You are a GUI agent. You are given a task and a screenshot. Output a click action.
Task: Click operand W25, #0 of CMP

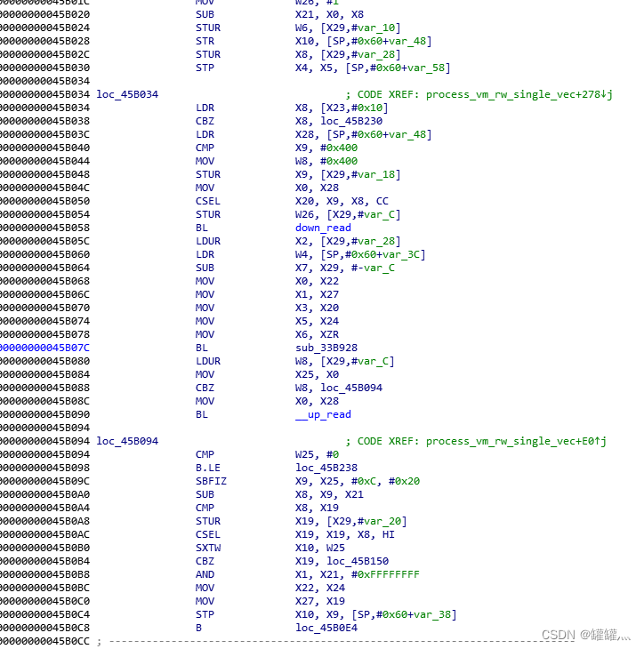(x=317, y=454)
